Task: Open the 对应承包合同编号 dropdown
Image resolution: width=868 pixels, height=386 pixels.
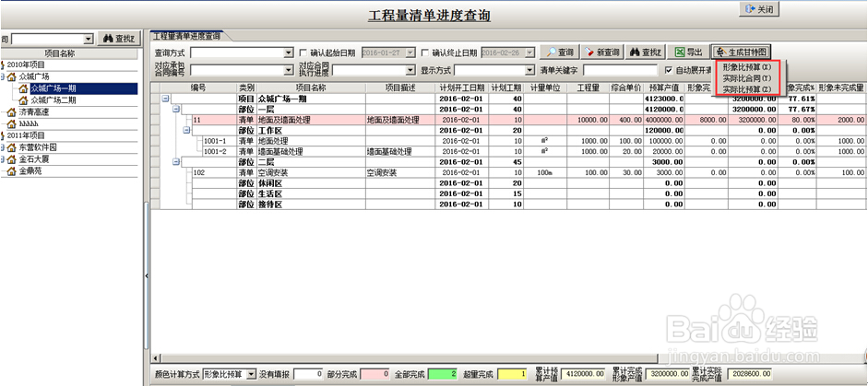Action: pyautogui.click(x=289, y=70)
